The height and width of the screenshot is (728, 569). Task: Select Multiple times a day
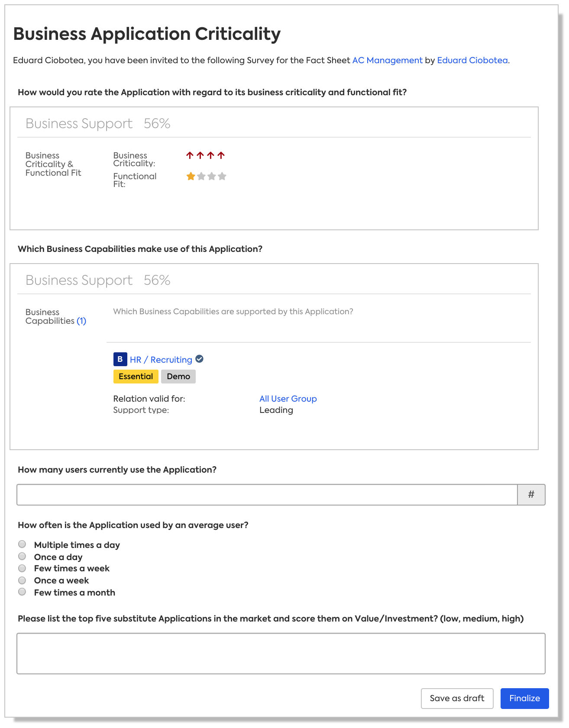(22, 544)
